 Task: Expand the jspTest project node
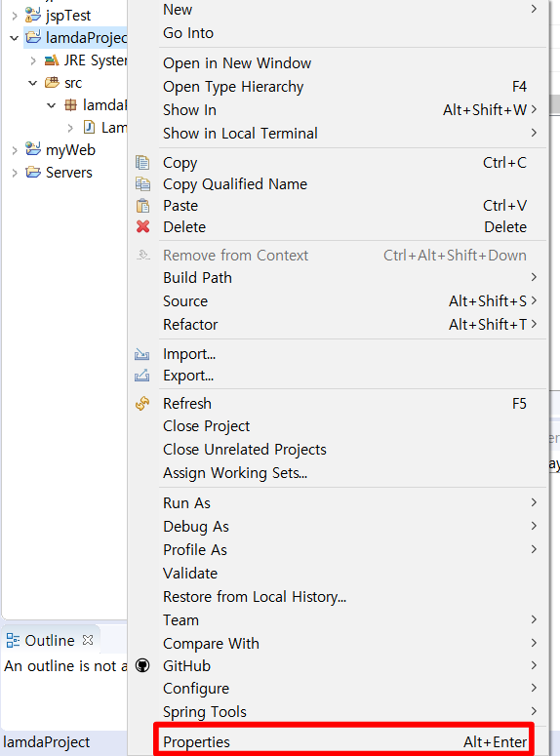click(15, 16)
